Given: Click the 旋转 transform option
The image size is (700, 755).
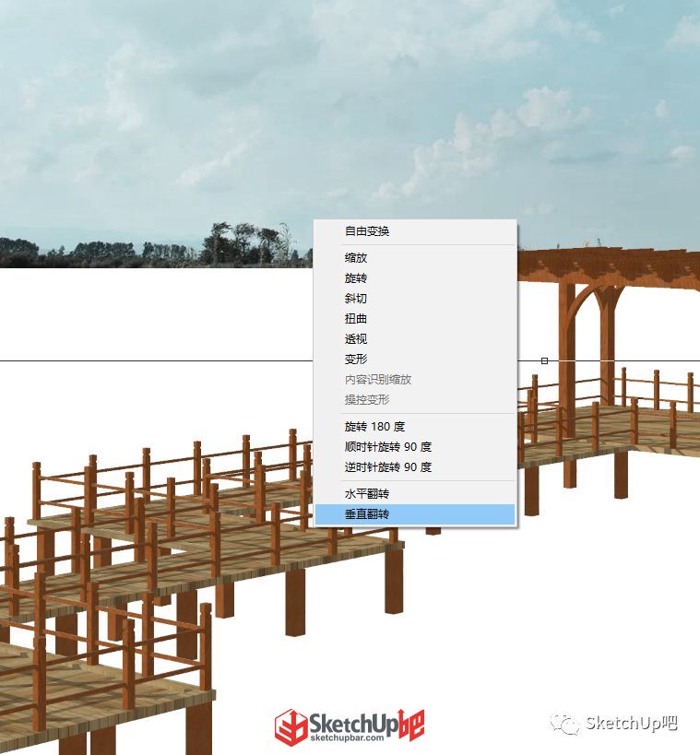Looking at the screenshot, I should click(415, 278).
